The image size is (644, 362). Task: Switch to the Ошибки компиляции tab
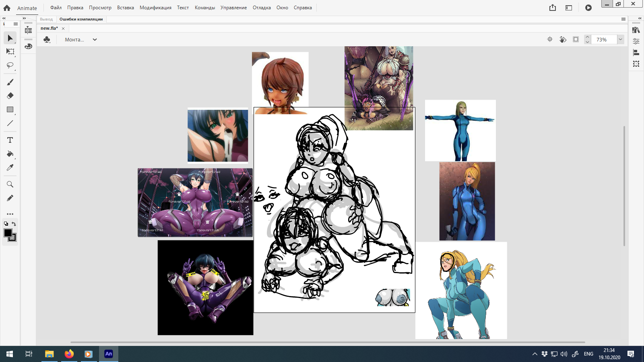[x=81, y=19]
